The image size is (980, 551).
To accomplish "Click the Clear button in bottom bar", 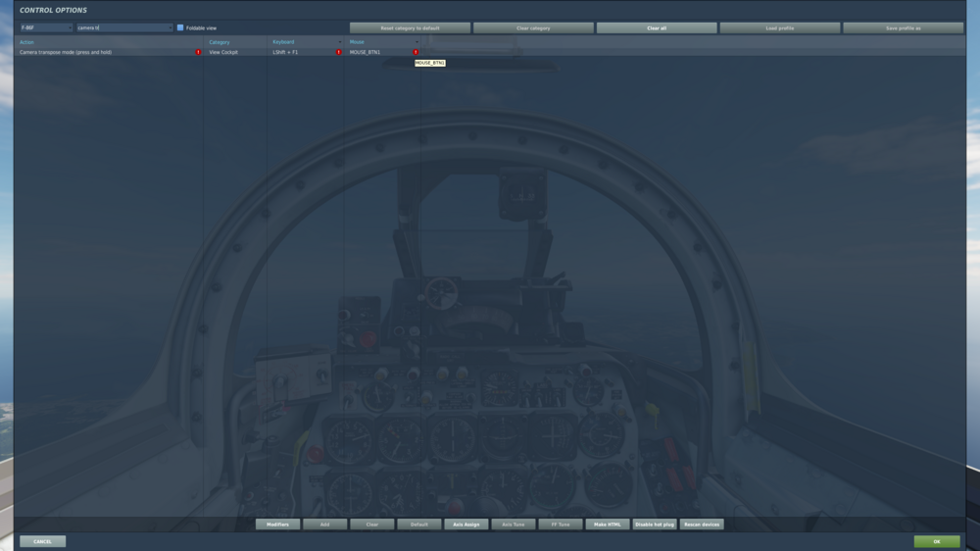I will coord(371,525).
